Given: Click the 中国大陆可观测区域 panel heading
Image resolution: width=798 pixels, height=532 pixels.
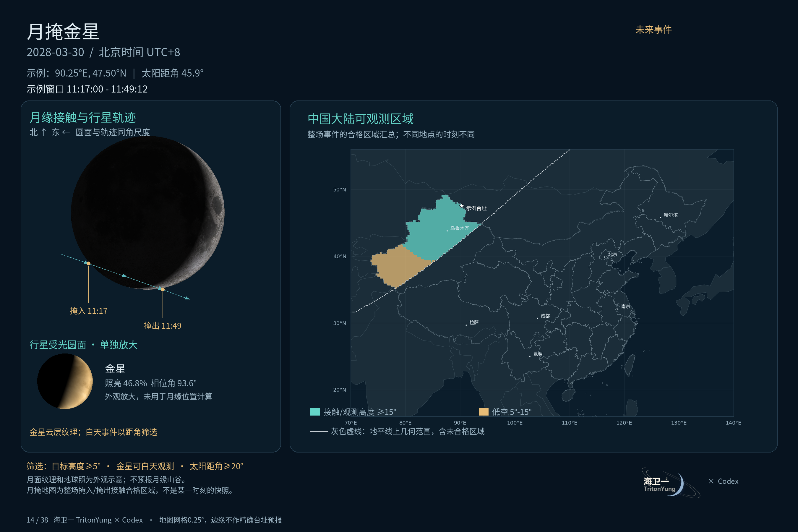Looking at the screenshot, I should point(361,119).
